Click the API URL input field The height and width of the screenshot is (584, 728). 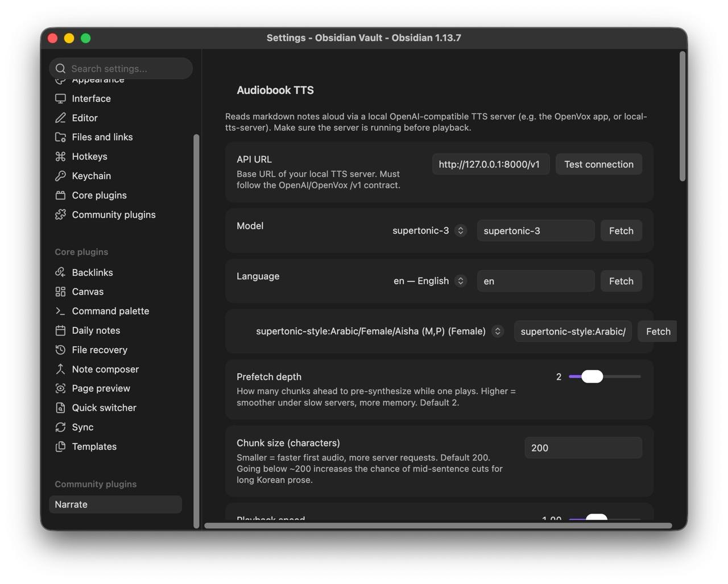[491, 164]
